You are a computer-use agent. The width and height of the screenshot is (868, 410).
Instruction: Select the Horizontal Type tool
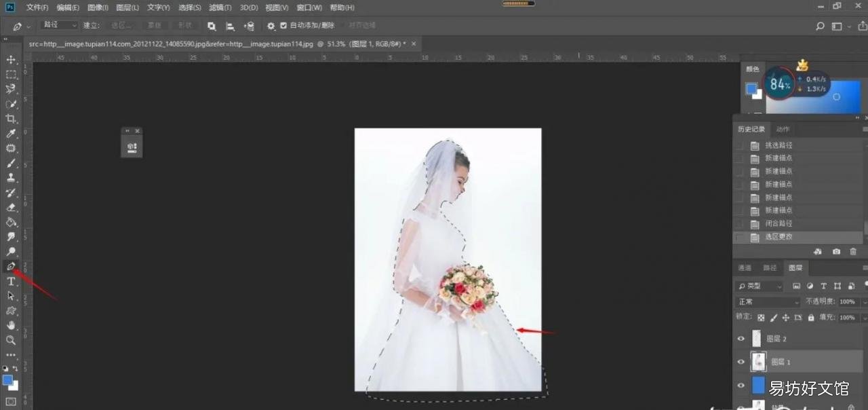click(11, 281)
